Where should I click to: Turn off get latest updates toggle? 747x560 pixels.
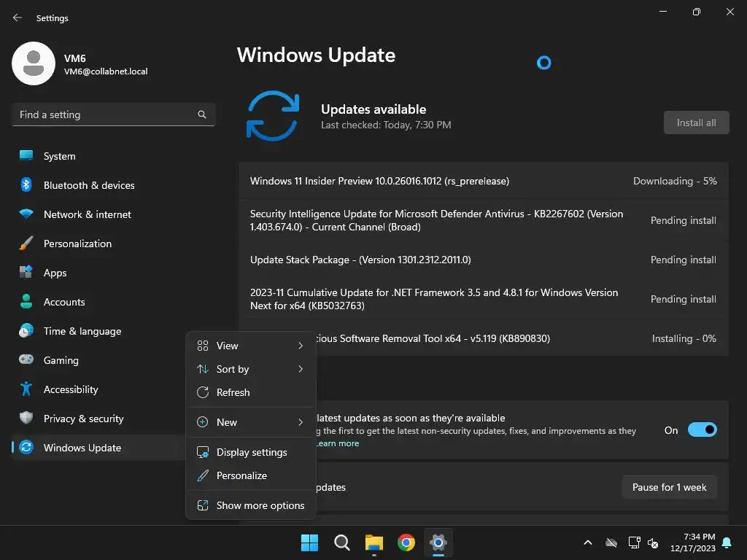[x=703, y=430]
